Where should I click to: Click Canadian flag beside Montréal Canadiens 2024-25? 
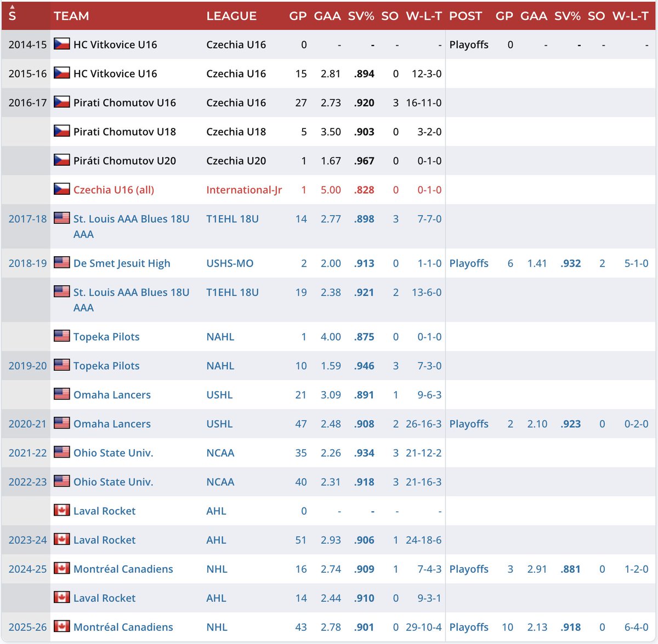pos(61,569)
